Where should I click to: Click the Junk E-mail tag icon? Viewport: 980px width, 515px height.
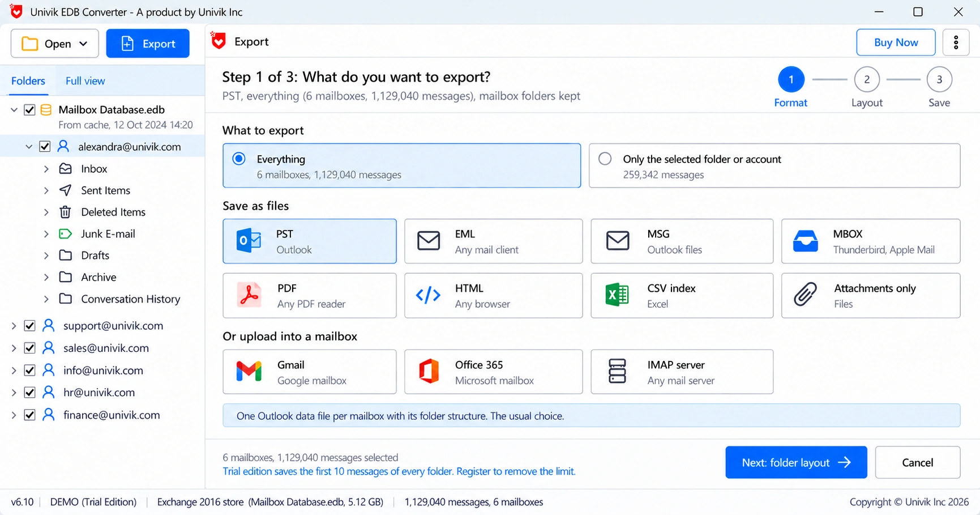66,233
